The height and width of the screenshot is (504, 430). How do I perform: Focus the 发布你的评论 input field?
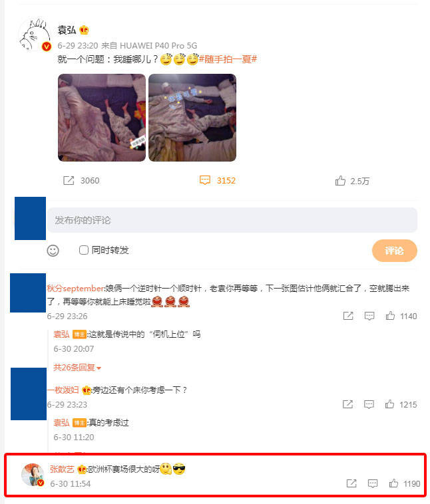(232, 220)
